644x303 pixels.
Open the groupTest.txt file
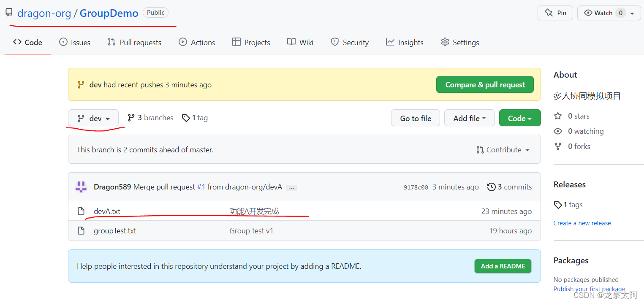[115, 231]
